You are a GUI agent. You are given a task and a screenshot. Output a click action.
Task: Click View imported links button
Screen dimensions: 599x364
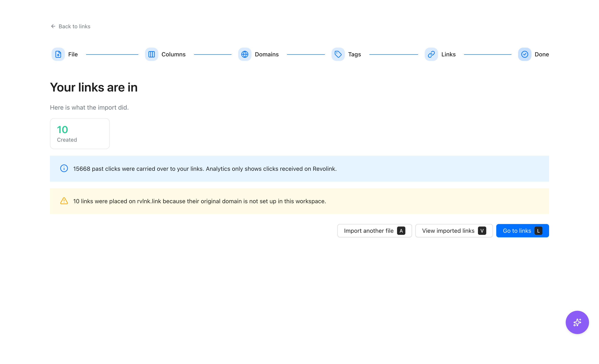point(454,230)
